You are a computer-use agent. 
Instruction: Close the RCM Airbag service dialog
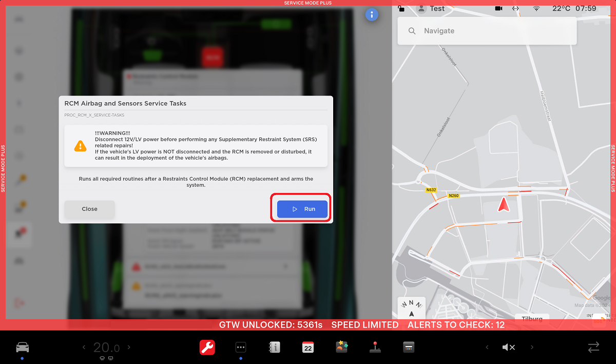click(x=89, y=209)
